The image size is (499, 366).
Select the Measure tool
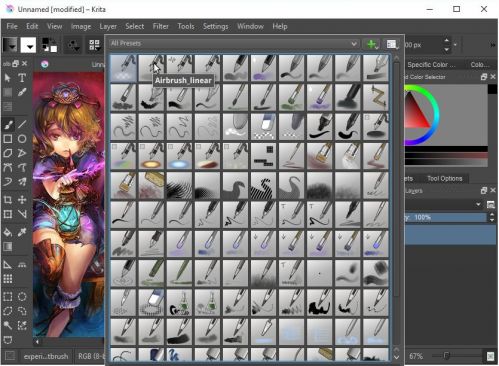22,265
